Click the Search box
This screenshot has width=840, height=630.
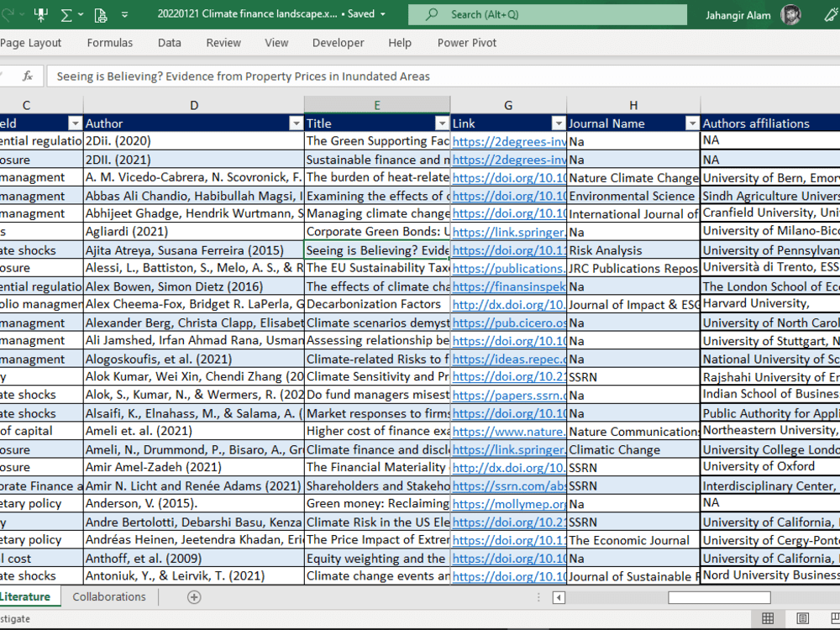pyautogui.click(x=548, y=14)
